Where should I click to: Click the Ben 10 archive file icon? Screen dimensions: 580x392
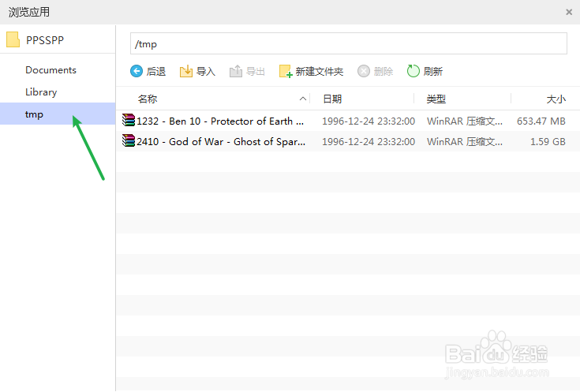(129, 120)
